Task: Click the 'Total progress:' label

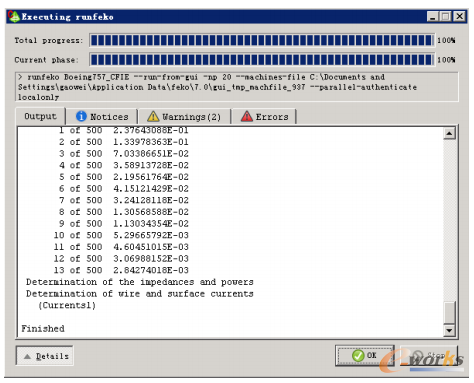Action: (x=49, y=41)
